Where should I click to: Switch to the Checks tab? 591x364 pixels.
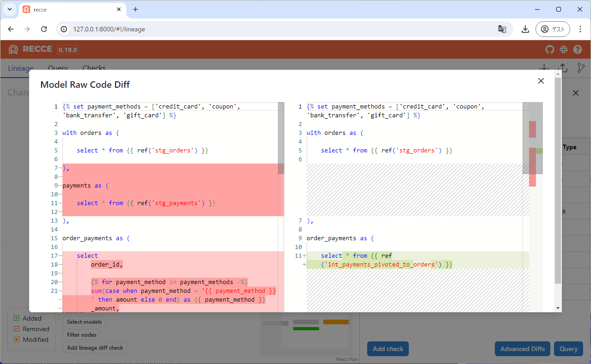(94, 68)
